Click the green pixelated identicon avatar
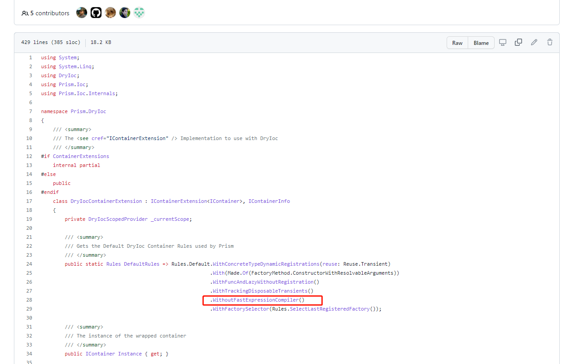This screenshot has width=588, height=364. (x=139, y=13)
